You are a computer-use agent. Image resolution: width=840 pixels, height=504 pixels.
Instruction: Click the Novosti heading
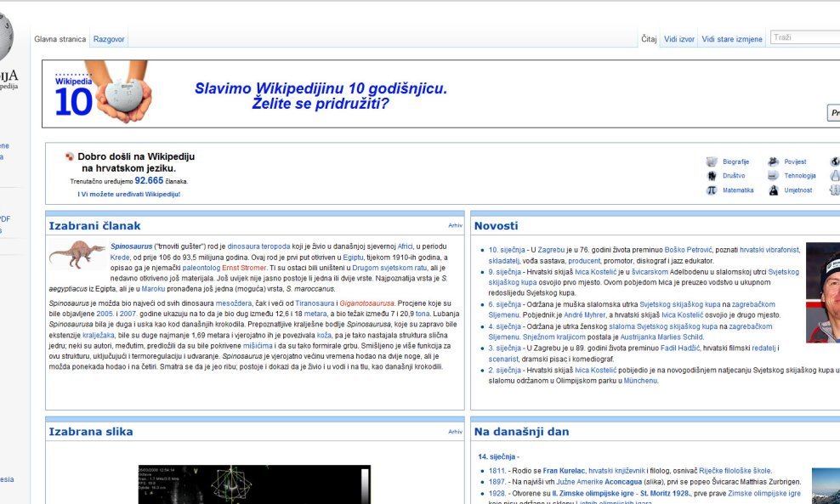coord(496,226)
